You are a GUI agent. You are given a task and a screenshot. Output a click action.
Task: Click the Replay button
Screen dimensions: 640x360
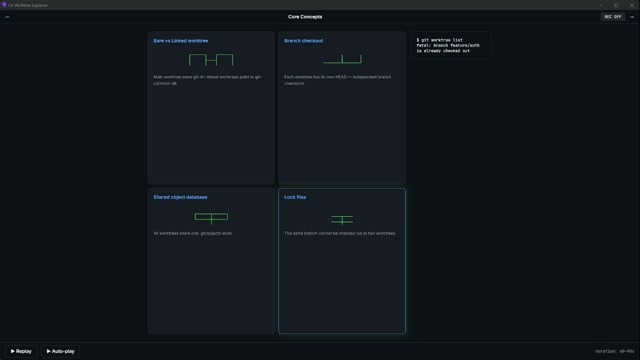21,351
